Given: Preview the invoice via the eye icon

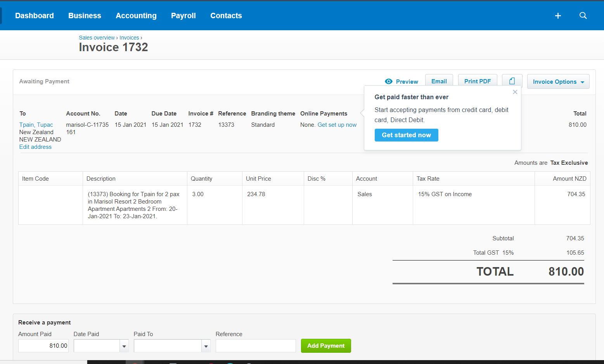Looking at the screenshot, I should point(401,81).
